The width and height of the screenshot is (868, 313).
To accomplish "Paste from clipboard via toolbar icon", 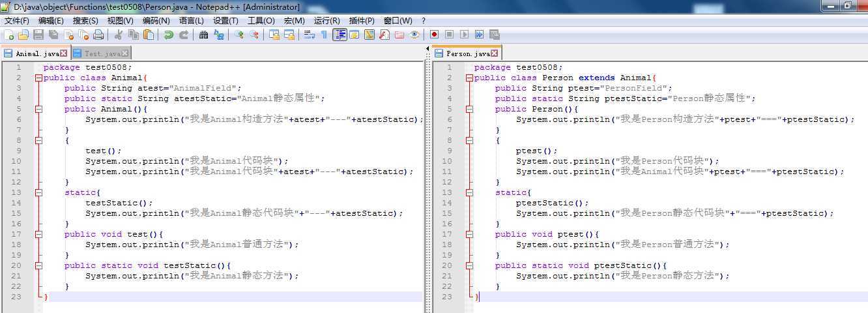I will 148,35.
